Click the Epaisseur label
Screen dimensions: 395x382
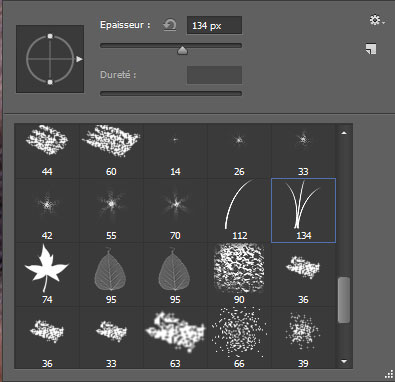tap(125, 25)
